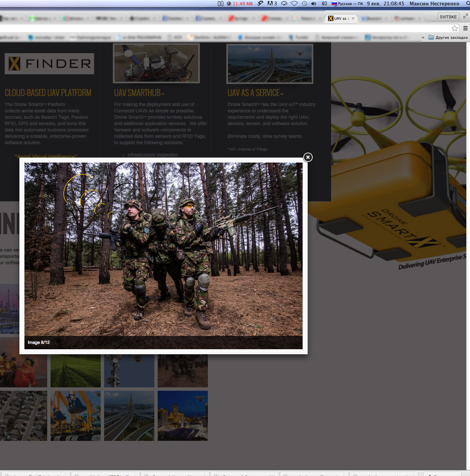470x476 pixels.
Task: Open the aerial neighborhood gallery thumbnail
Action: (23, 416)
